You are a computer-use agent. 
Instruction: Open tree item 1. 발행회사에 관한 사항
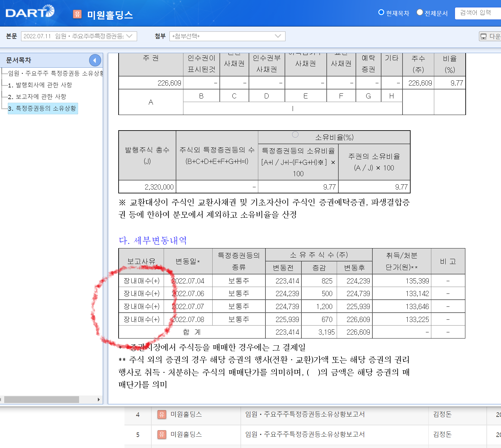coord(40,85)
